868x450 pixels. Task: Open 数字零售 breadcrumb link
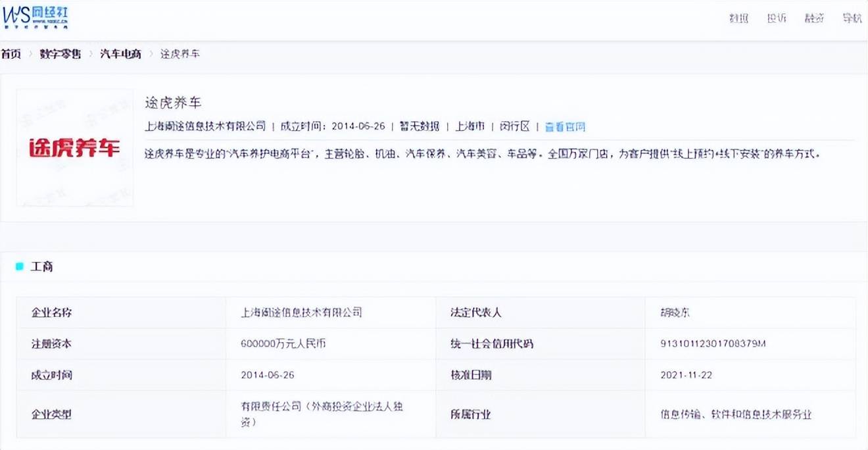[x=60, y=54]
